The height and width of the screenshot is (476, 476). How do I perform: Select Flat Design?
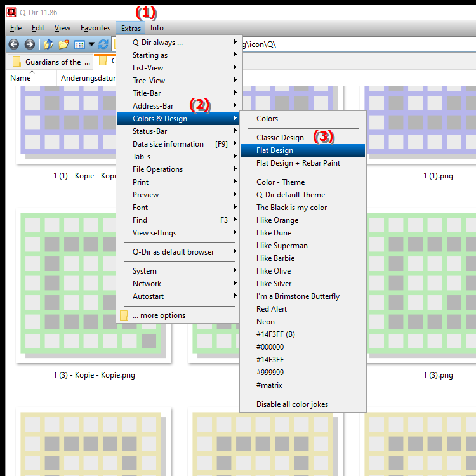point(303,150)
